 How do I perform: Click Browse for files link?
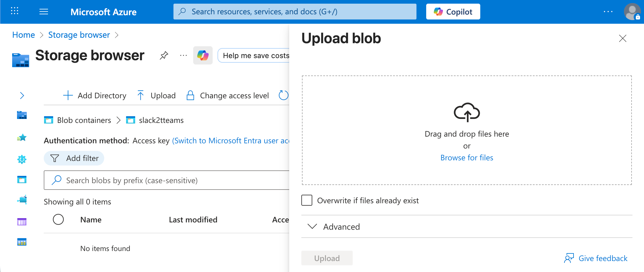467,158
